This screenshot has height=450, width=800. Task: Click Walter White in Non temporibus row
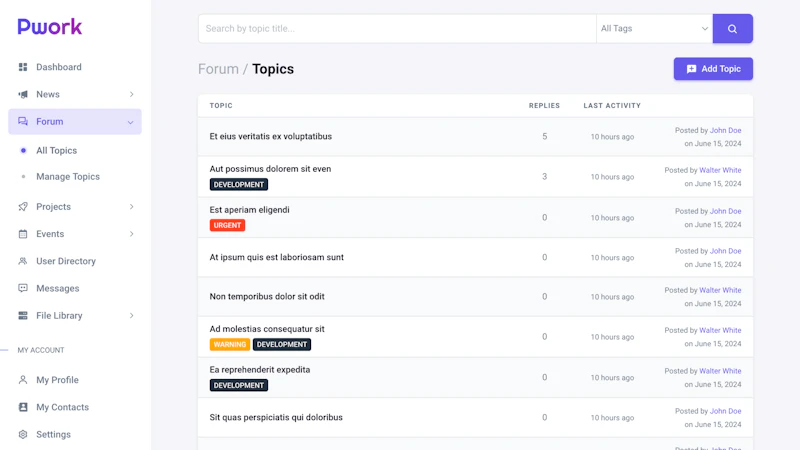tap(720, 290)
